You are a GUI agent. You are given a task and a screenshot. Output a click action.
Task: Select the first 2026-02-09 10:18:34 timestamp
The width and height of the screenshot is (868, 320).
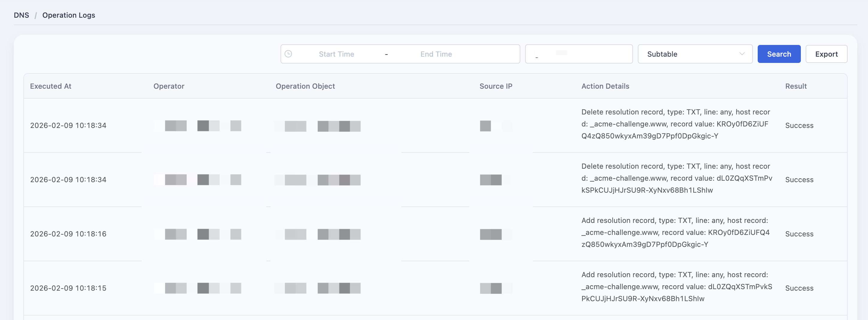(x=68, y=125)
